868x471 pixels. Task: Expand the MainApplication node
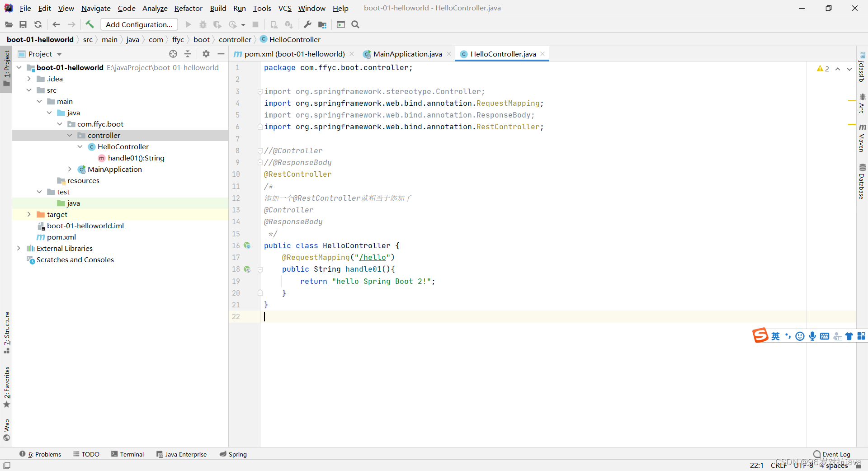70,169
